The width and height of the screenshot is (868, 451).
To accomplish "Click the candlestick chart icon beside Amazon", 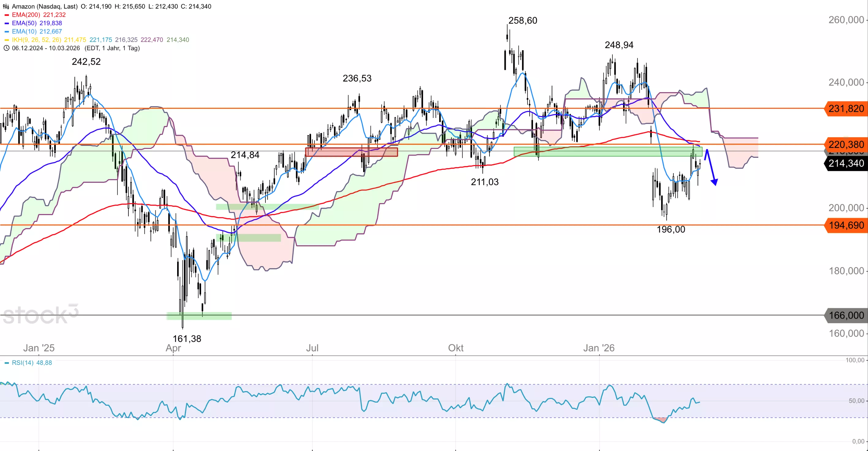I will tap(6, 6).
